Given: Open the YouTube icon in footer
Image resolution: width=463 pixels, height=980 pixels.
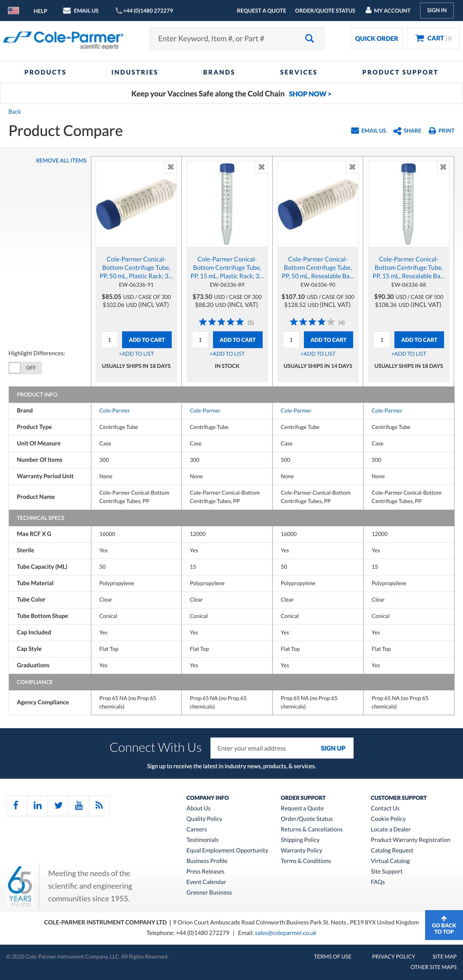Looking at the screenshot, I should [79, 805].
